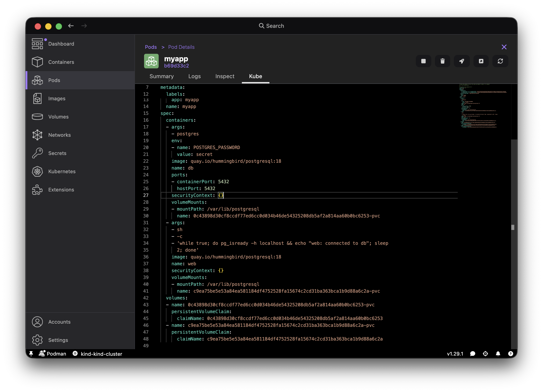This screenshot has width=543, height=392.
Task: Click 'spec:' on line 15
Action: 167,113
